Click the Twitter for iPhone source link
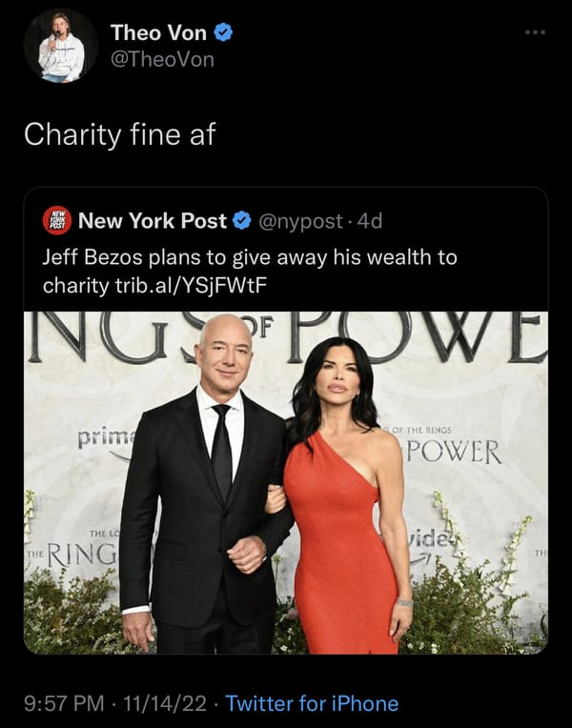572x728 pixels. point(312,703)
